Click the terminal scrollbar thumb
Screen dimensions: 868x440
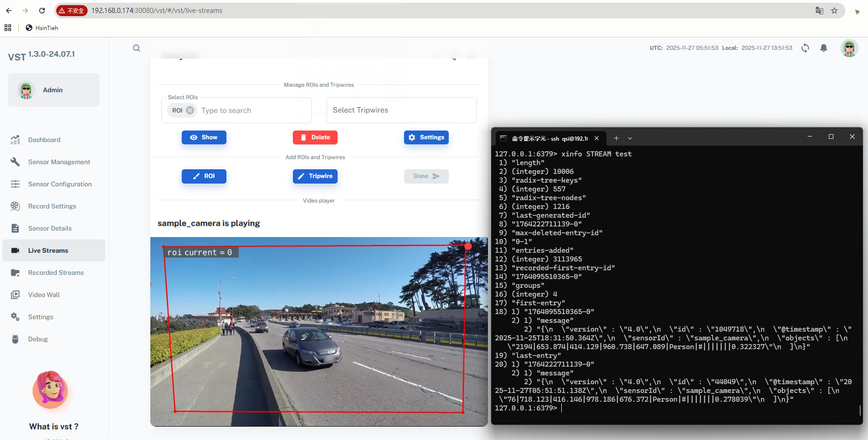click(860, 410)
